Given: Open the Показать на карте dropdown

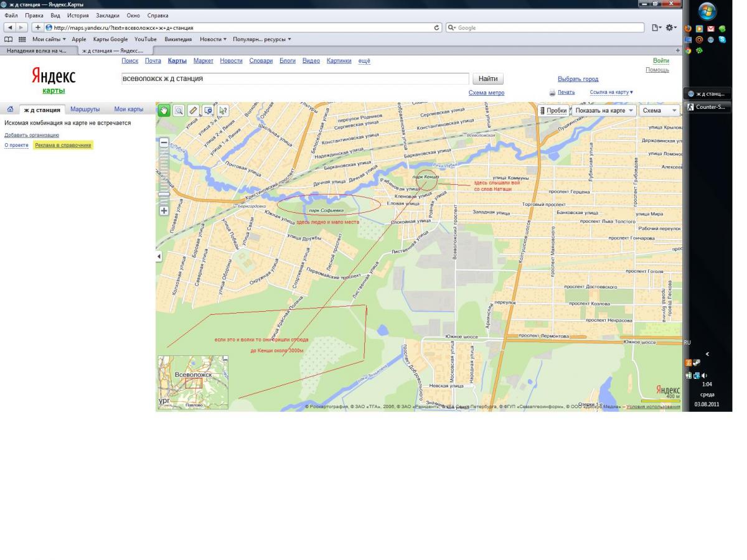Looking at the screenshot, I should (x=604, y=110).
